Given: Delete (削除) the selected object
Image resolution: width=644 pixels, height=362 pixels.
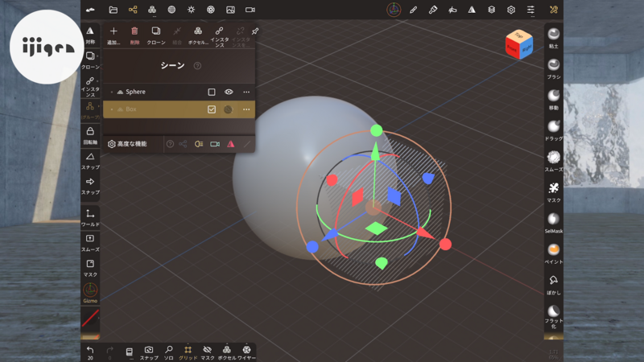Looking at the screenshot, I should [134, 35].
